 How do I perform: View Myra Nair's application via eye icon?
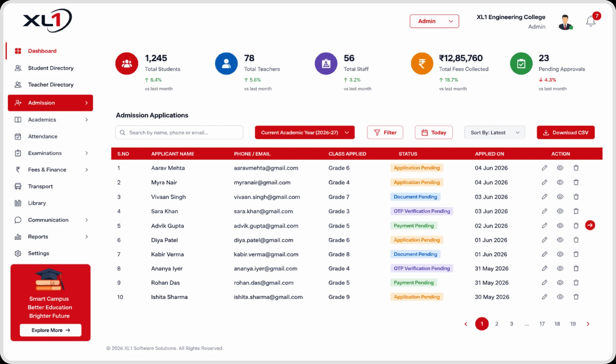(560, 182)
